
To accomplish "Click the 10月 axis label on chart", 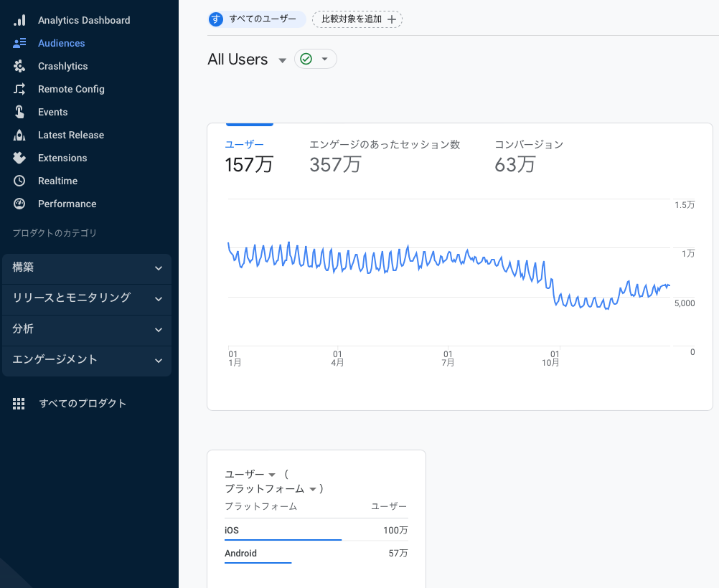I will [x=550, y=359].
